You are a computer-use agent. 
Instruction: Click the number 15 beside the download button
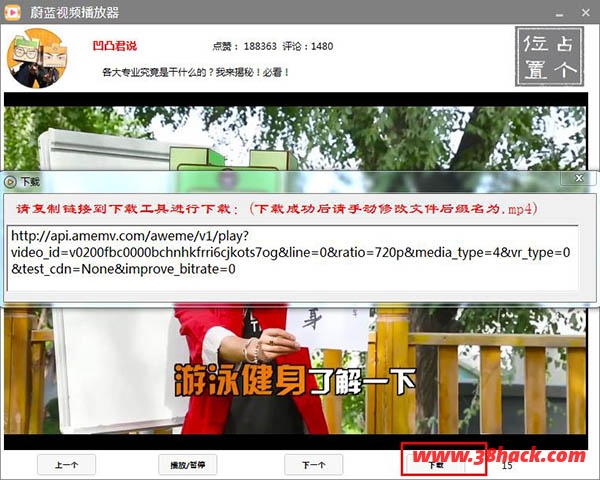[507, 465]
